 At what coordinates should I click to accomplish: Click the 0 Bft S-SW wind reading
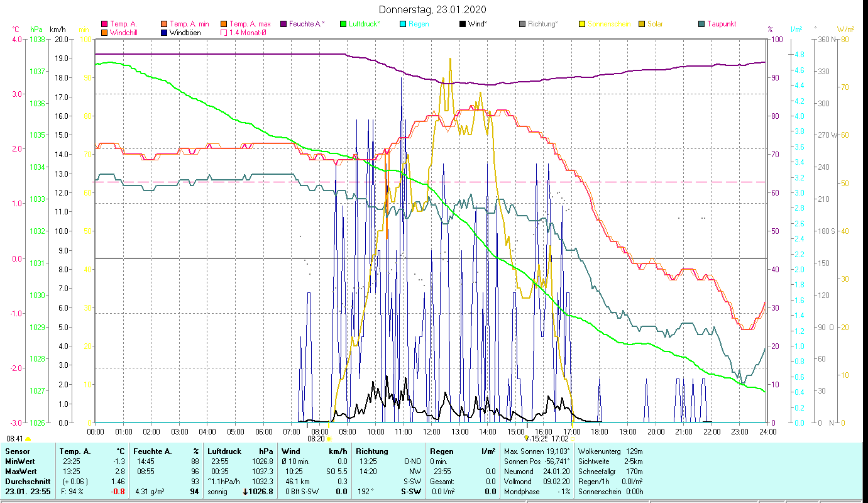[303, 492]
